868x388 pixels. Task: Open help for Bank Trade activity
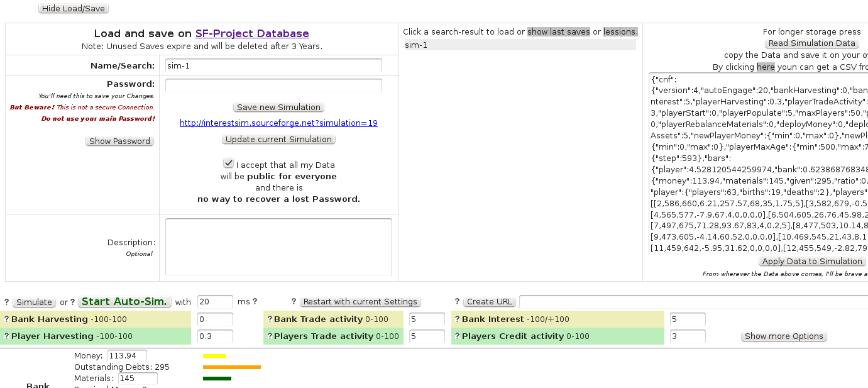tap(270, 319)
